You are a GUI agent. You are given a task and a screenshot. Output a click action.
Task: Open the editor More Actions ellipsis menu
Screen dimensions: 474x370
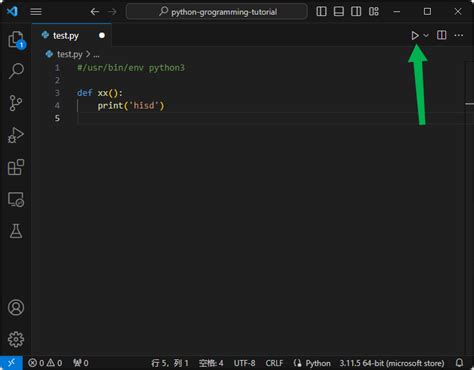tap(459, 35)
